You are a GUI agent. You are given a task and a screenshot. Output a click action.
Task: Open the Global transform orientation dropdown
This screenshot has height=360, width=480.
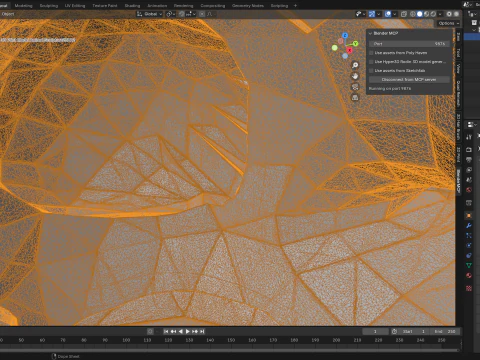(150, 14)
